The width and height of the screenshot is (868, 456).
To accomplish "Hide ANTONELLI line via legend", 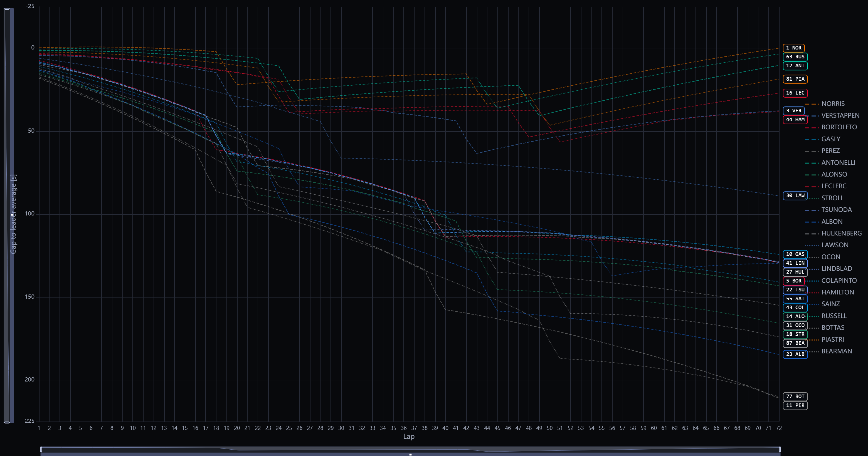I will point(830,163).
